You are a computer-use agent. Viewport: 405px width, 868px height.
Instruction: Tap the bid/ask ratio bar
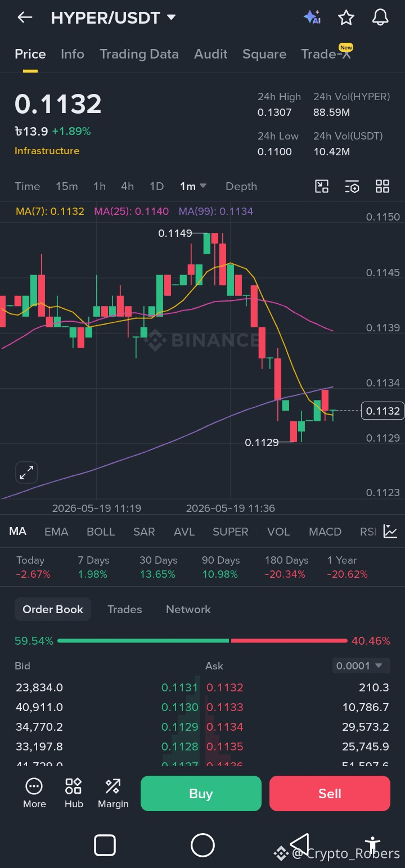[202, 641]
